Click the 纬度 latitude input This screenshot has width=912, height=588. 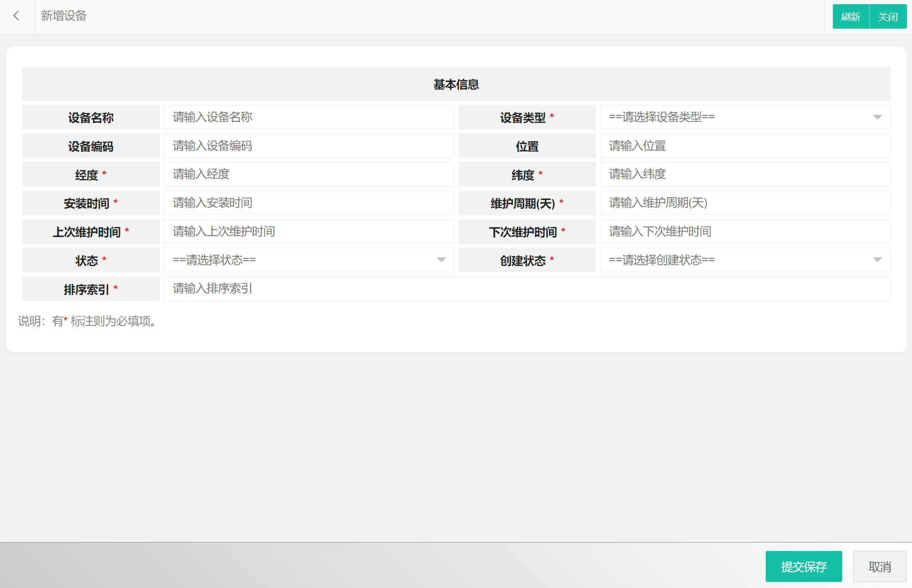coord(744,175)
